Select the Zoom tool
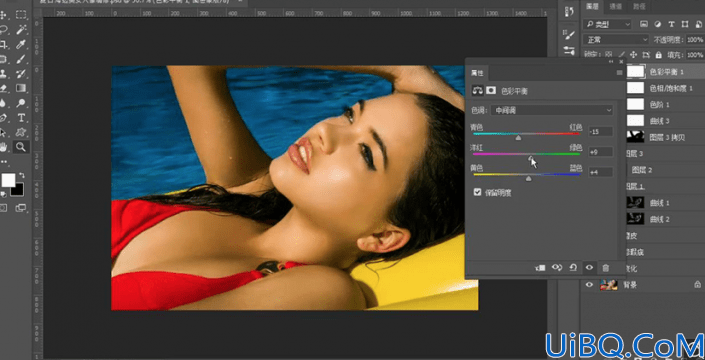Screen dimensions: 705x360 (21, 147)
